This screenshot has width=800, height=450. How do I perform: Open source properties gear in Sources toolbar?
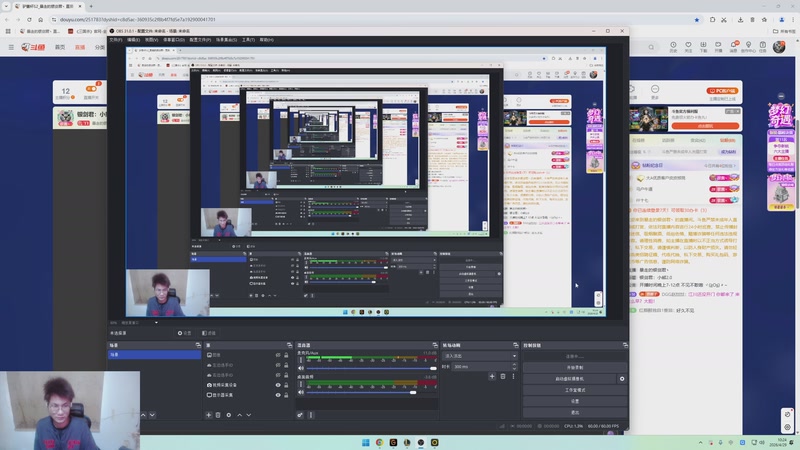pos(229,415)
